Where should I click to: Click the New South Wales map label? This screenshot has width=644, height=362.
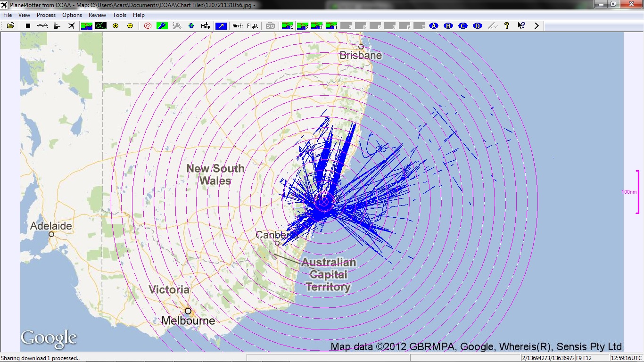pyautogui.click(x=215, y=174)
